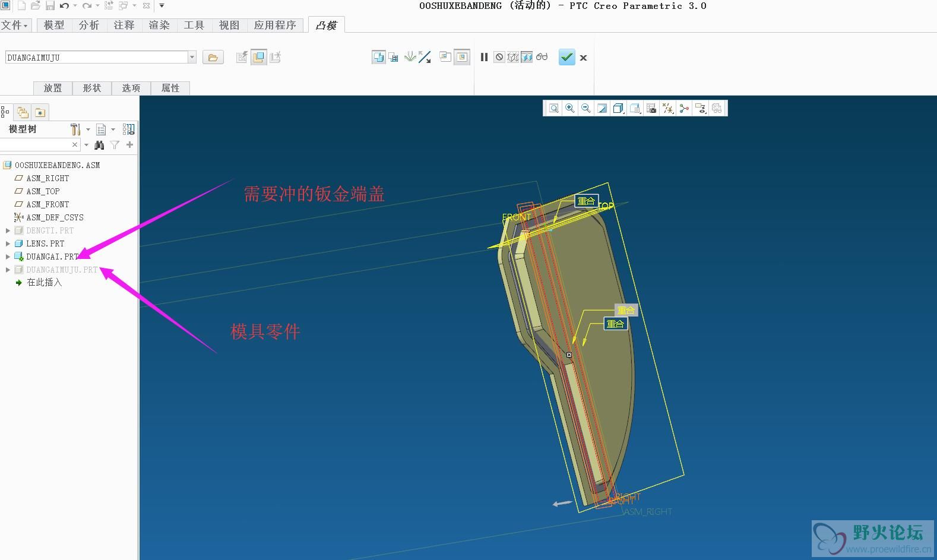The height and width of the screenshot is (560, 937).
Task: Click the Redo arrow icon
Action: (x=87, y=6)
